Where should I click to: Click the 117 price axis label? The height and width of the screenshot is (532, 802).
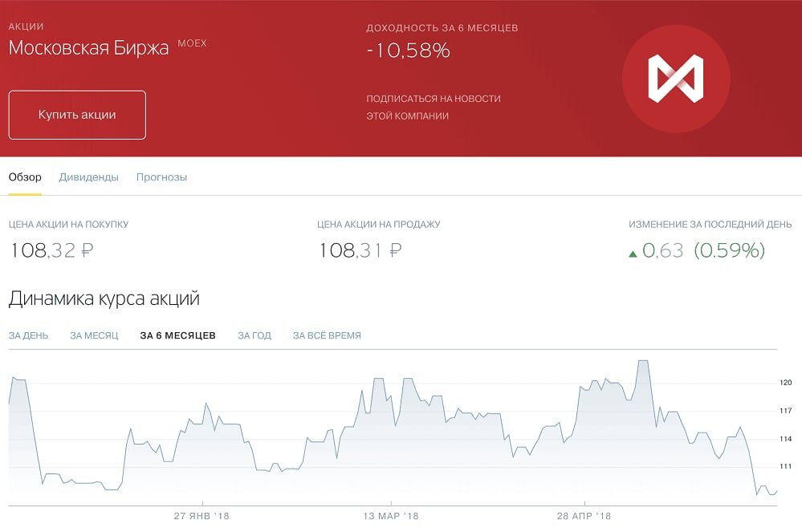786,410
